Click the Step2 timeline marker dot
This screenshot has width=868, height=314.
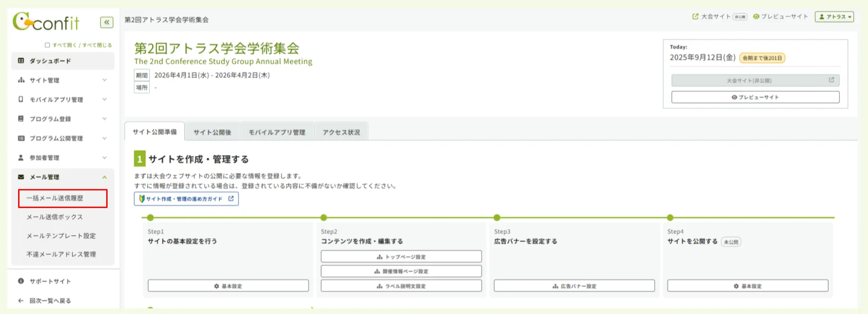[324, 218]
